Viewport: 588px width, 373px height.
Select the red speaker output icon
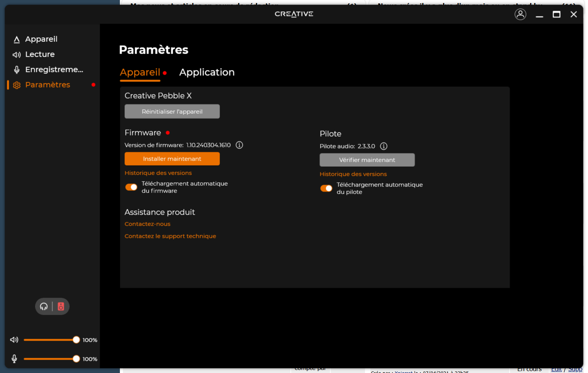point(61,306)
